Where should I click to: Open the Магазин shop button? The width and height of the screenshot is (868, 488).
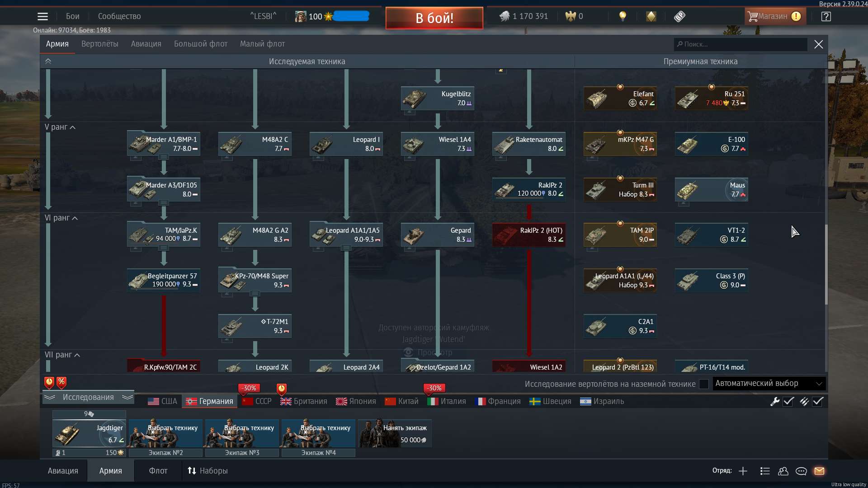click(775, 17)
